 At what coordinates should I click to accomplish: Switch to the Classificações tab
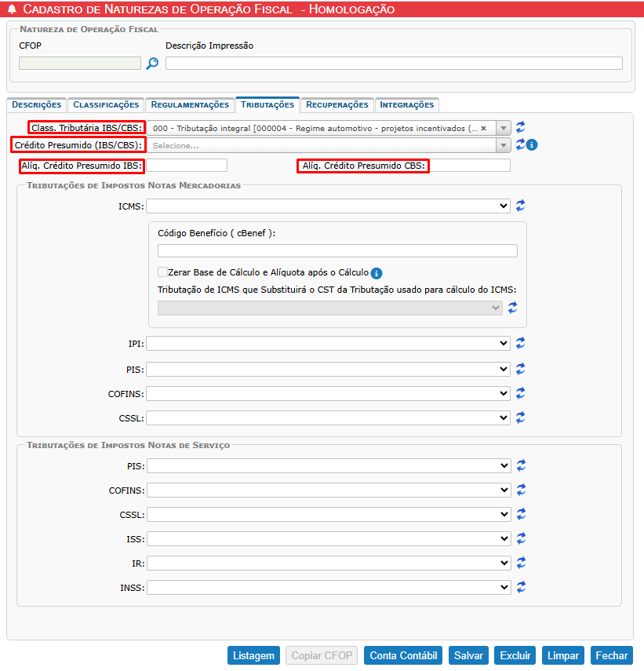tap(106, 104)
